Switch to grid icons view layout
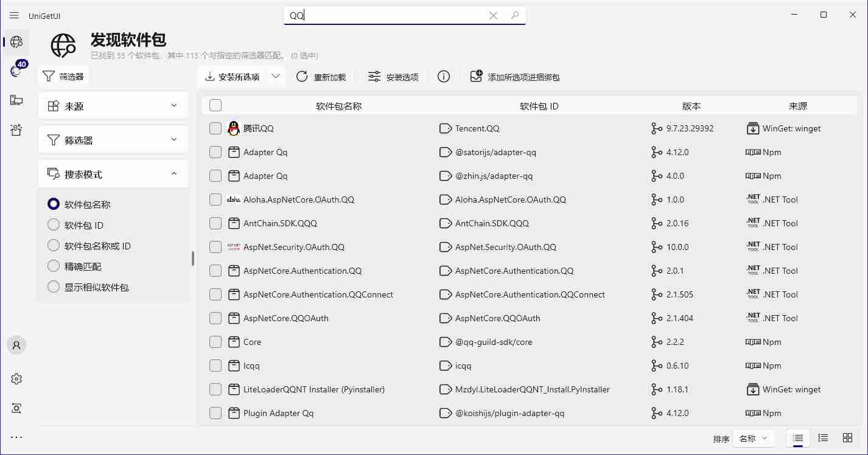Image resolution: width=868 pixels, height=455 pixels. point(847,438)
